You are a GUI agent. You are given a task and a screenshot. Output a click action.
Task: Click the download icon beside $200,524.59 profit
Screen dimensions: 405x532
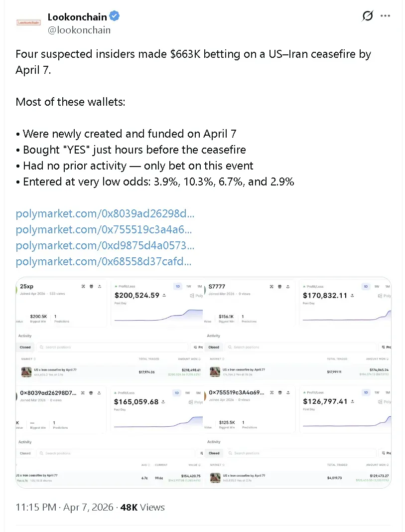[164, 295]
